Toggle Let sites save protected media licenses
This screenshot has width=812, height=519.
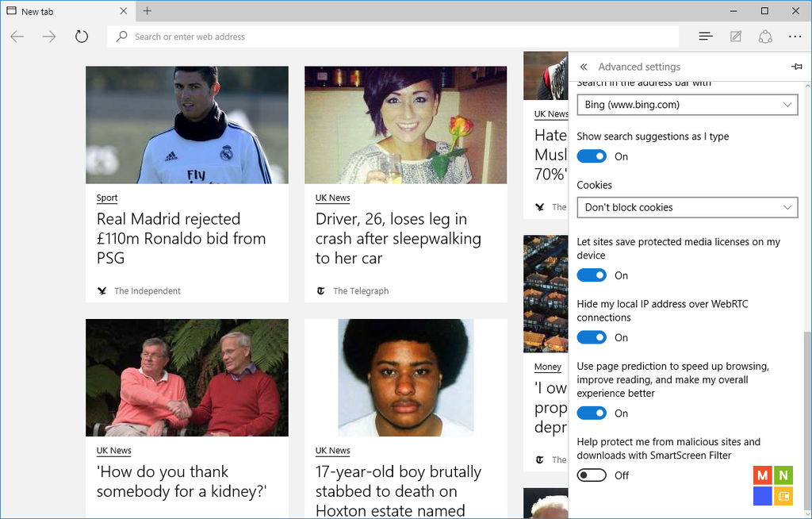click(x=592, y=275)
